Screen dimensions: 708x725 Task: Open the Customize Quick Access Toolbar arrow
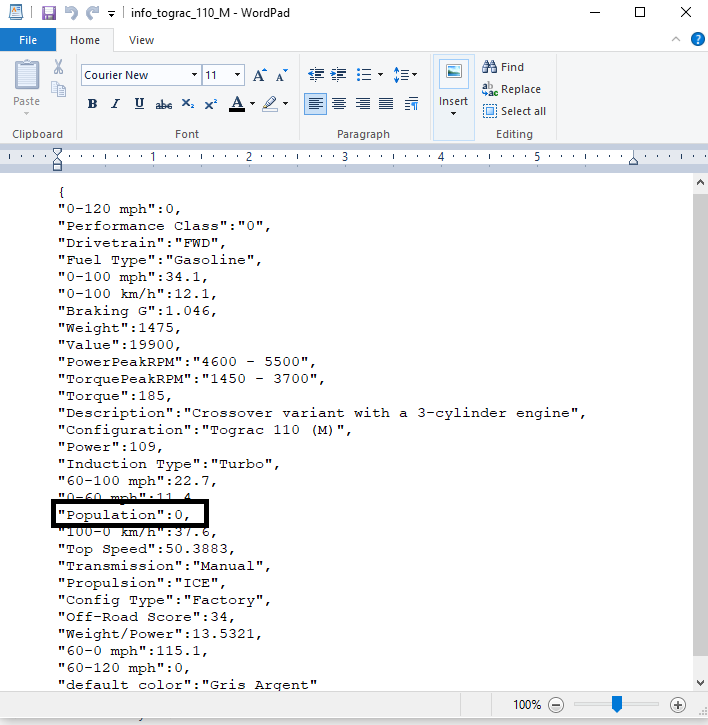(111, 14)
